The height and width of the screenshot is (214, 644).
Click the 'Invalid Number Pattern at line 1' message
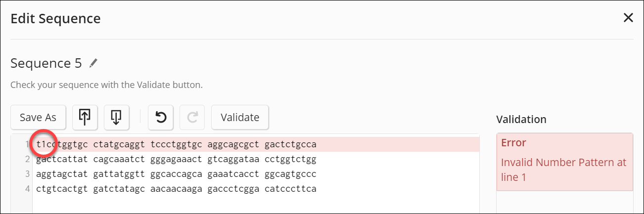point(563,170)
